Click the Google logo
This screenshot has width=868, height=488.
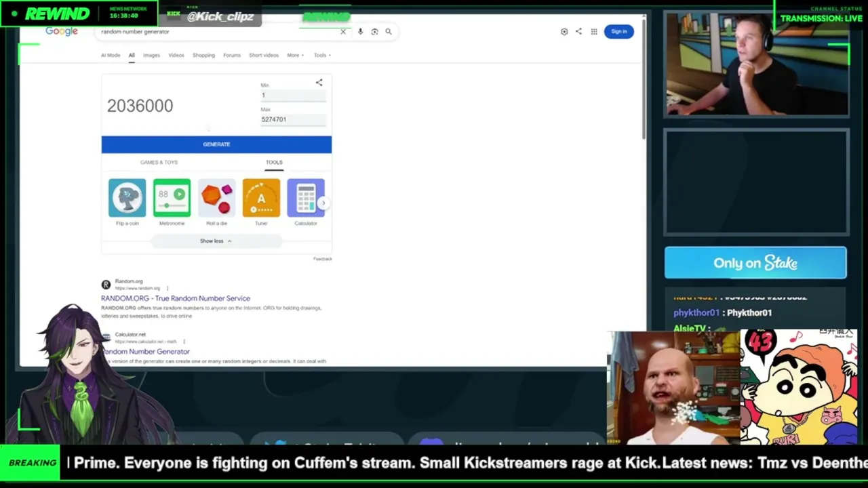[62, 31]
